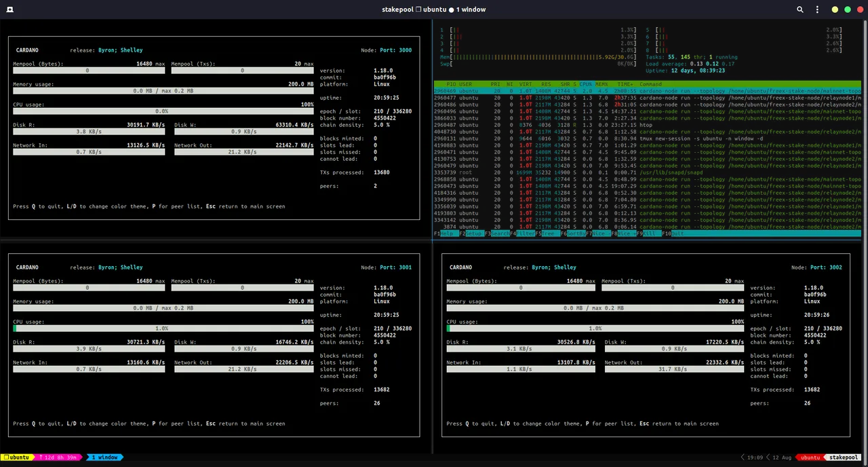Click Port: 3001 node label

[x=396, y=267]
